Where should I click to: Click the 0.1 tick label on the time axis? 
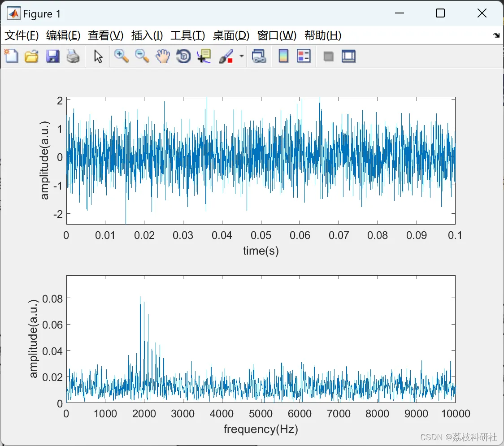pyautogui.click(x=455, y=235)
